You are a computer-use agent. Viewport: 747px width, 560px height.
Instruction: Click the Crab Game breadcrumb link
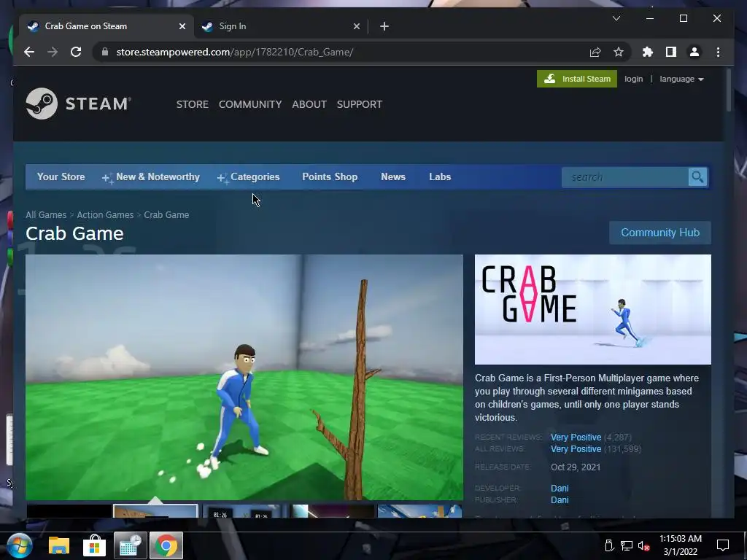point(166,215)
